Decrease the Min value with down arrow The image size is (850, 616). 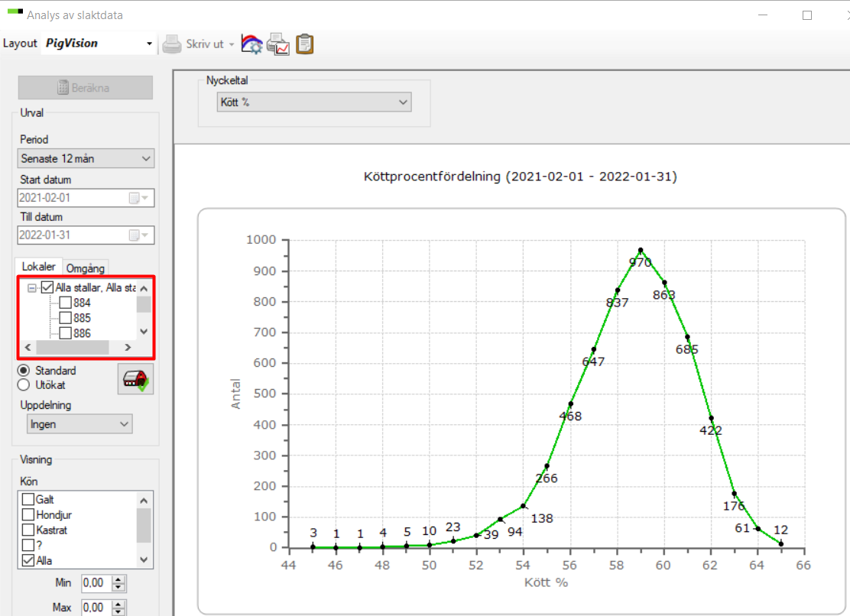point(118,588)
